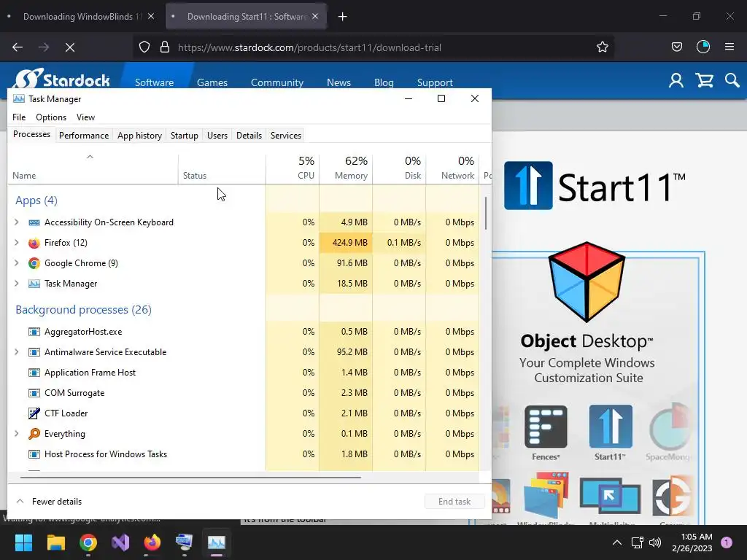Open Firefox hamburger menu
The width and height of the screenshot is (747, 560).
(x=729, y=47)
